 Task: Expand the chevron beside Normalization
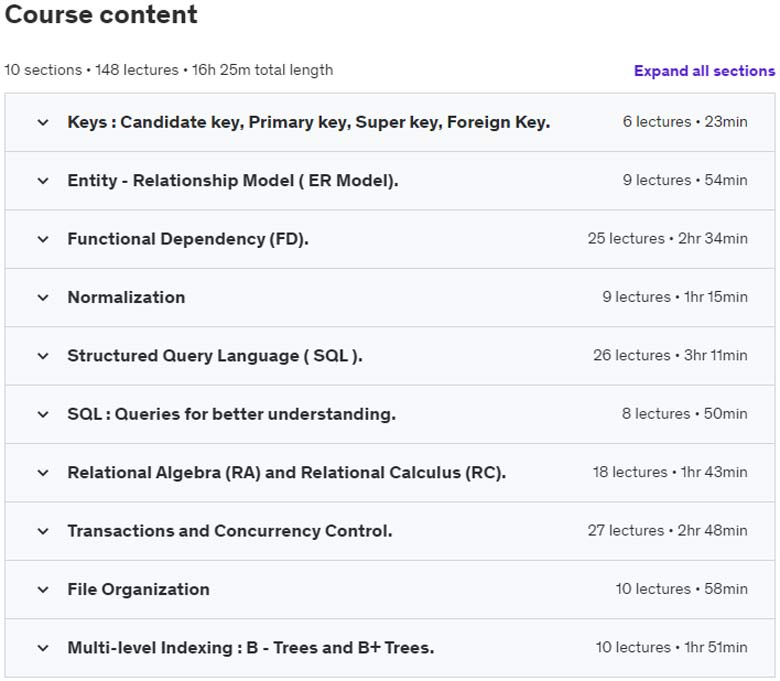click(43, 297)
